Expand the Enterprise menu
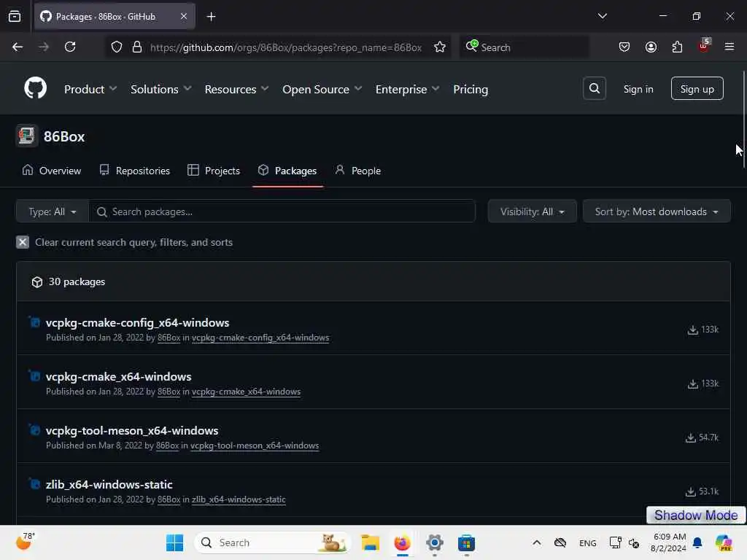 coord(407,90)
